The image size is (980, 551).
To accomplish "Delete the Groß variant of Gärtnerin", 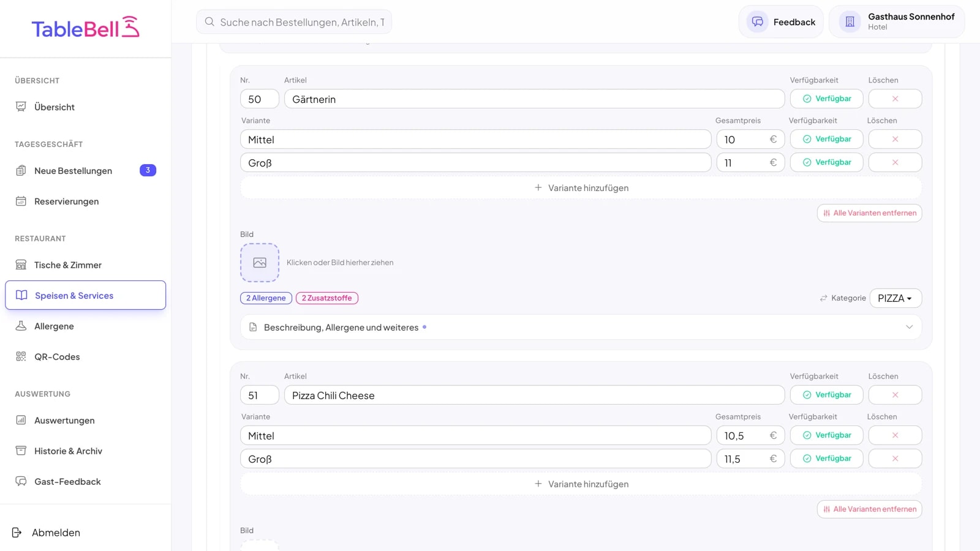I will point(895,162).
